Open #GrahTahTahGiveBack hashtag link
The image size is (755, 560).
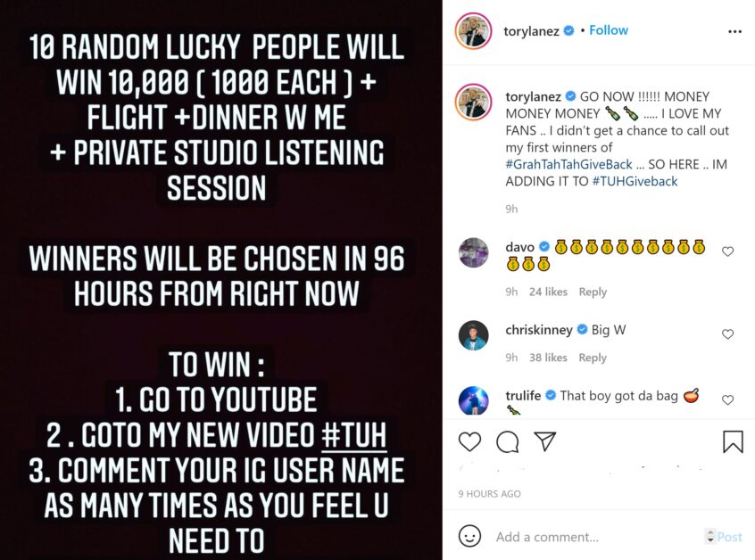(x=568, y=165)
